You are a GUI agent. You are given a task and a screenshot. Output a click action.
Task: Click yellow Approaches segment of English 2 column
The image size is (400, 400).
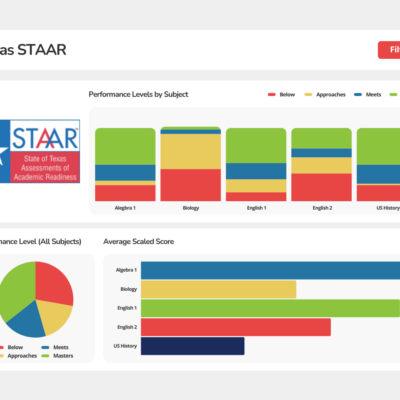[x=321, y=165]
